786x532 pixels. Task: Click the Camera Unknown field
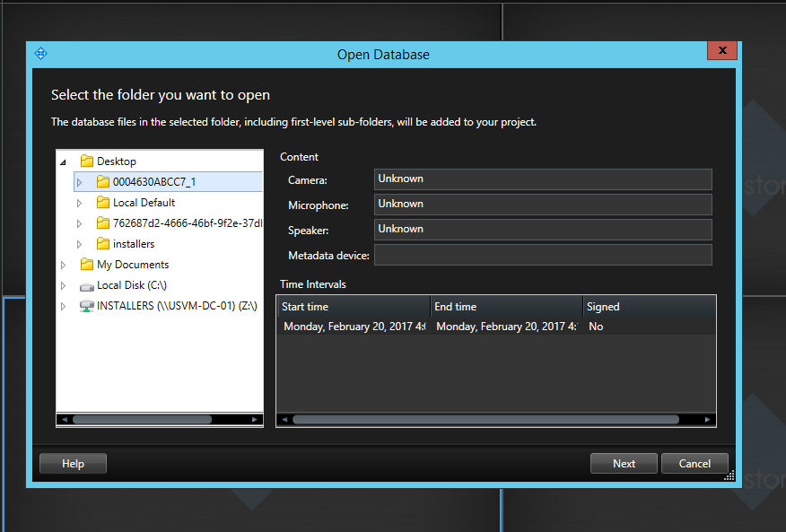coord(543,179)
